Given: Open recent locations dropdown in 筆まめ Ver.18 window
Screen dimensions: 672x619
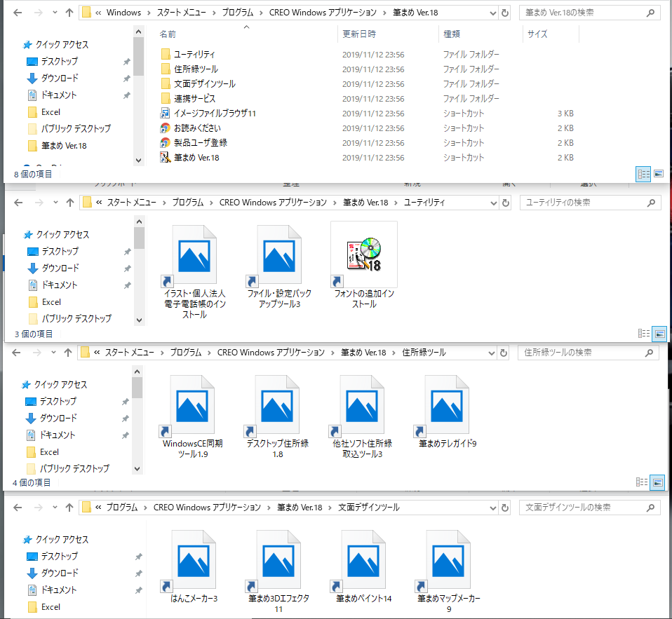Looking at the screenshot, I should point(55,13).
